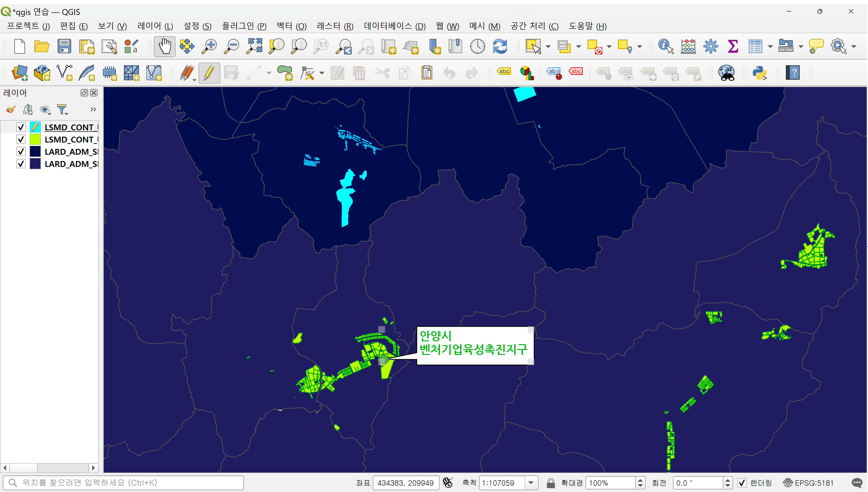Open the 플러그인 (Plugins) menu
868x492 pixels.
pos(244,26)
